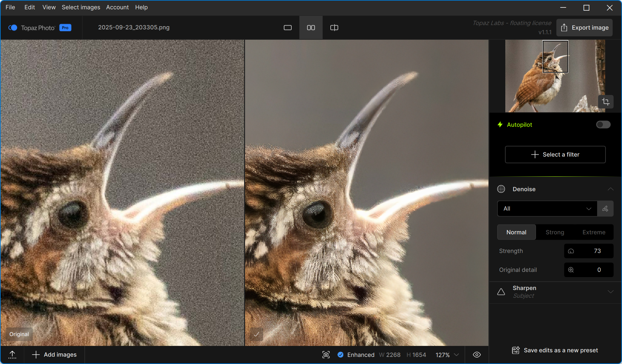Toggle the Autopilot switch

[603, 125]
